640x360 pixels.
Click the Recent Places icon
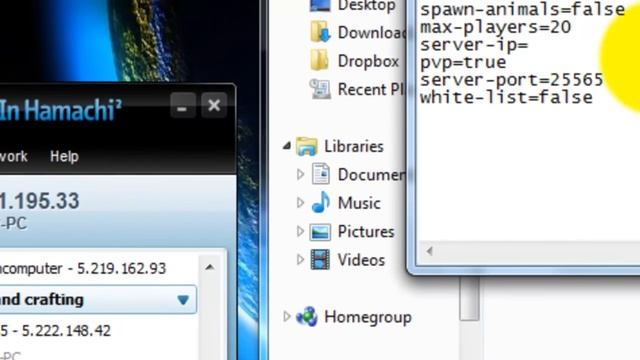pyautogui.click(x=320, y=89)
